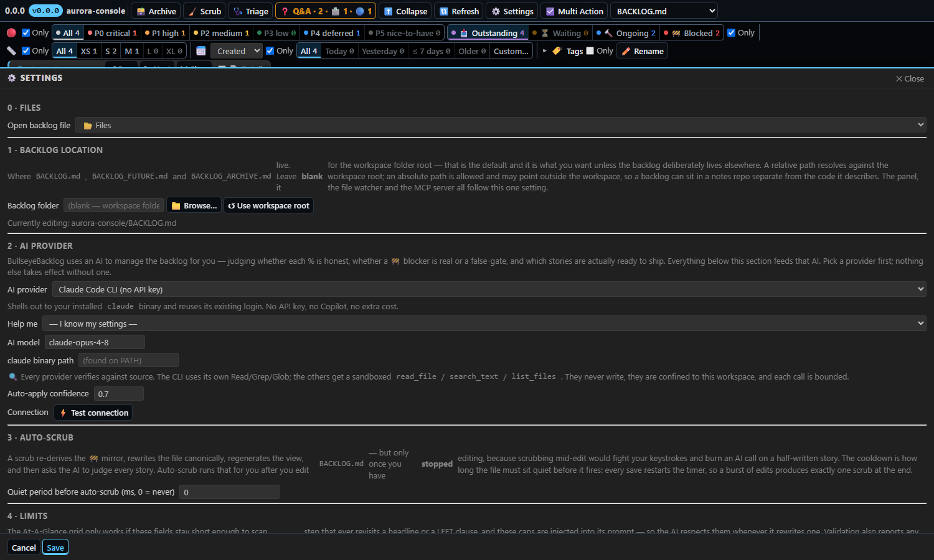Toggle the priority row Only checkbox
Screen dimensions: 934x560
tap(26, 33)
